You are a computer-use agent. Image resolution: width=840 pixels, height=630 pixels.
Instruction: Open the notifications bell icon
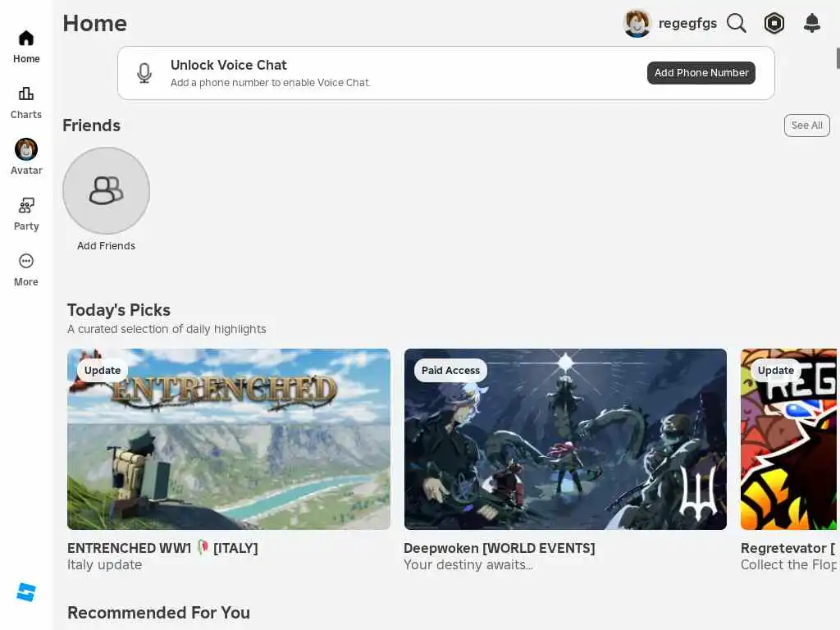812,23
